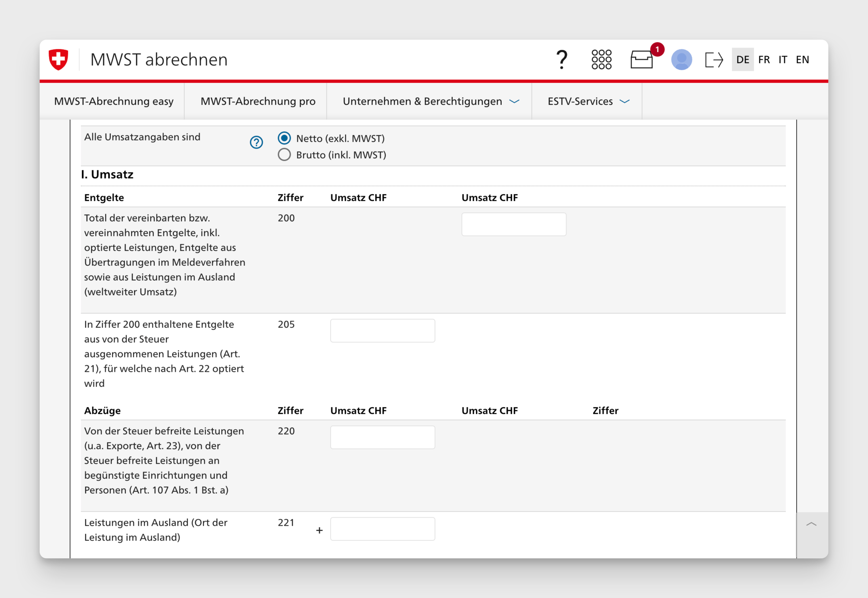The image size is (868, 598).
Task: Switch language to IT
Action: tap(783, 60)
